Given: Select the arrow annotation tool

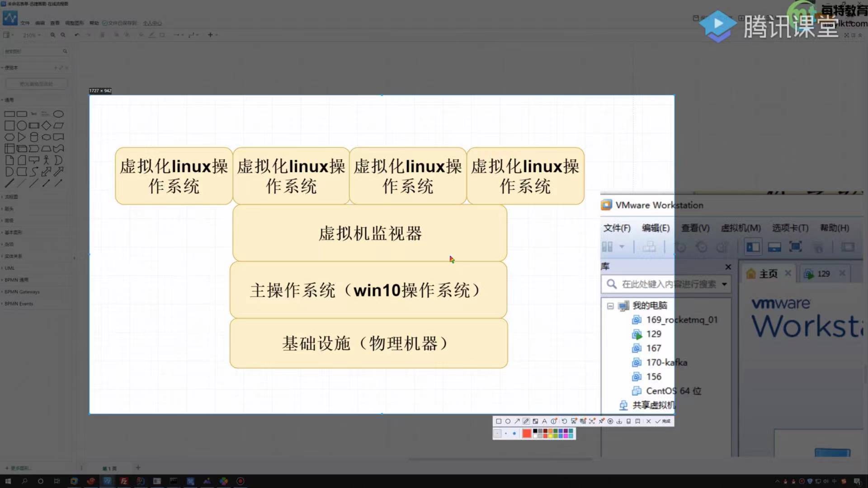Looking at the screenshot, I should point(517,421).
